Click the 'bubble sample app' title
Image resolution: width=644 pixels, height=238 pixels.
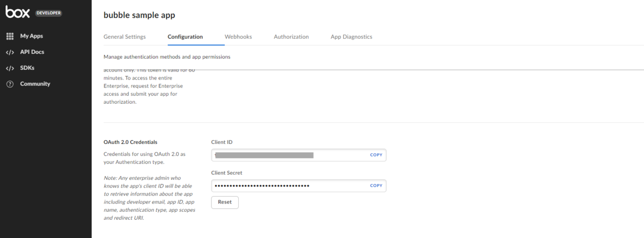tap(140, 16)
